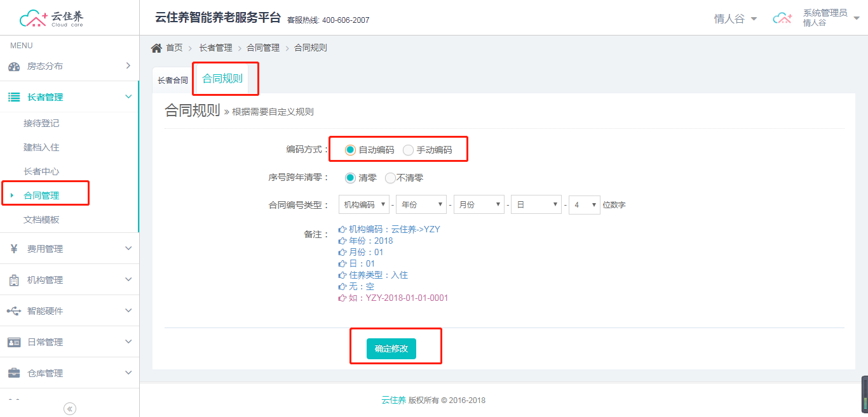Click the 费用管理 yen icon
Screen dimensions: 868x417
click(x=14, y=249)
